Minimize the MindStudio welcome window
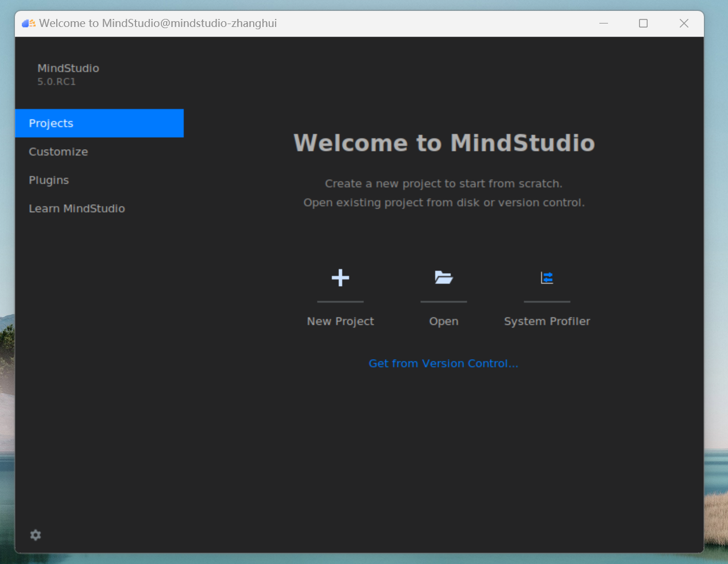Screen dimensions: 728x564 pyautogui.click(x=603, y=24)
